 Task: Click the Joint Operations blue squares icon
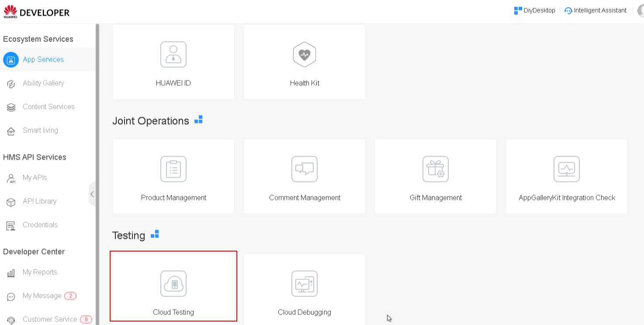click(x=198, y=119)
